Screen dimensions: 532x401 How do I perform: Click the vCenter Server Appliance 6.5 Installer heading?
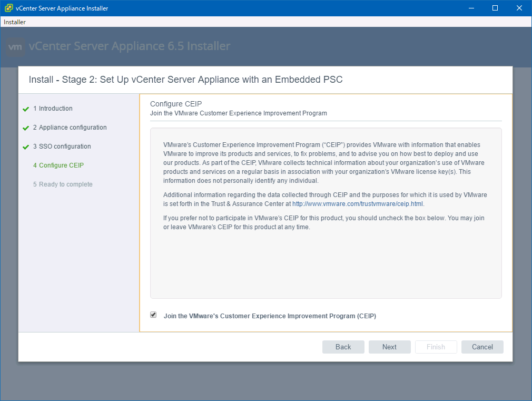[x=130, y=46]
